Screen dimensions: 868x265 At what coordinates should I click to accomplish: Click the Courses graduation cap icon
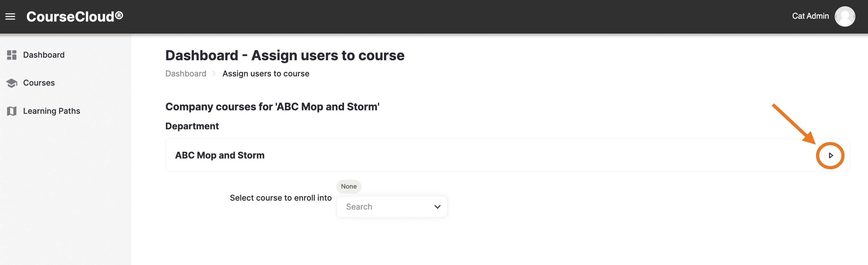12,83
